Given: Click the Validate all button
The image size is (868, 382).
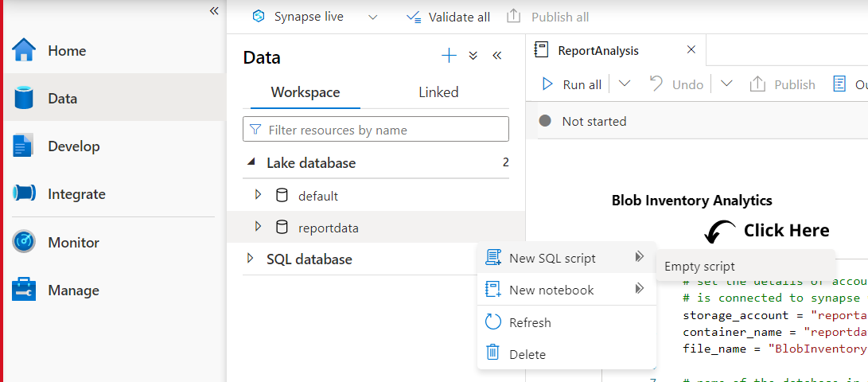Looking at the screenshot, I should (448, 17).
